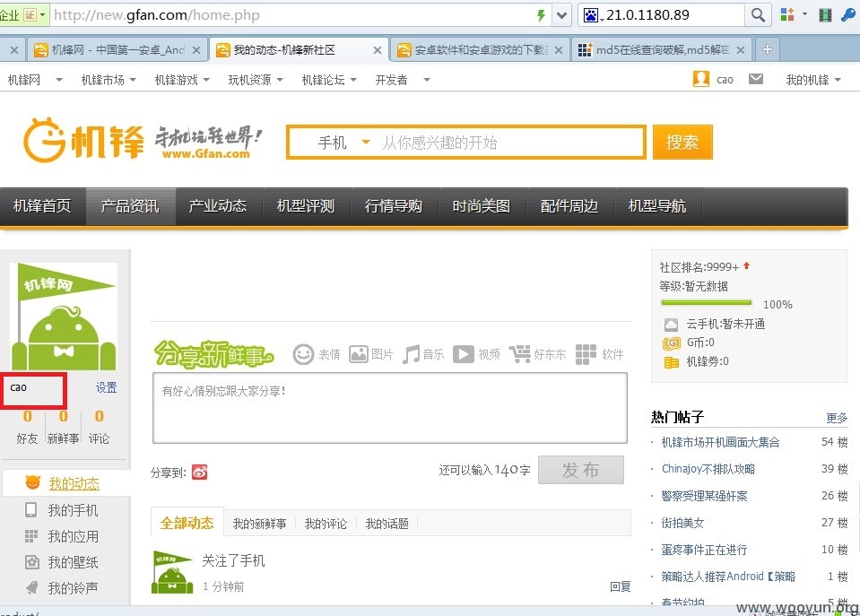Click the share status text area
Image resolution: width=860 pixels, height=616 pixels.
click(390, 408)
